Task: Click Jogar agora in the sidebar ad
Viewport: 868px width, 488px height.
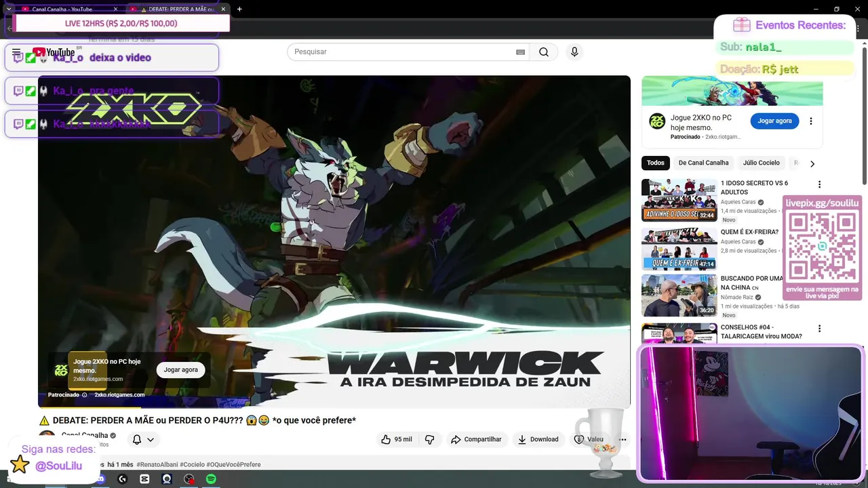Action: click(774, 121)
